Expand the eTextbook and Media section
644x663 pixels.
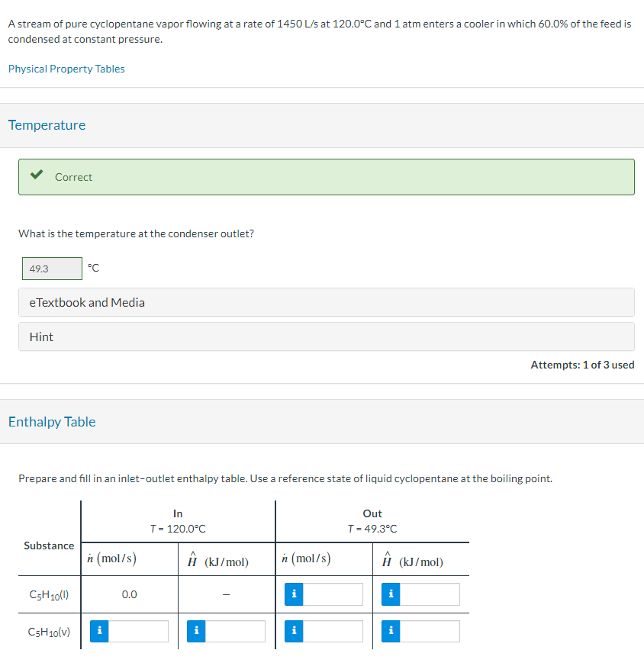[326, 302]
